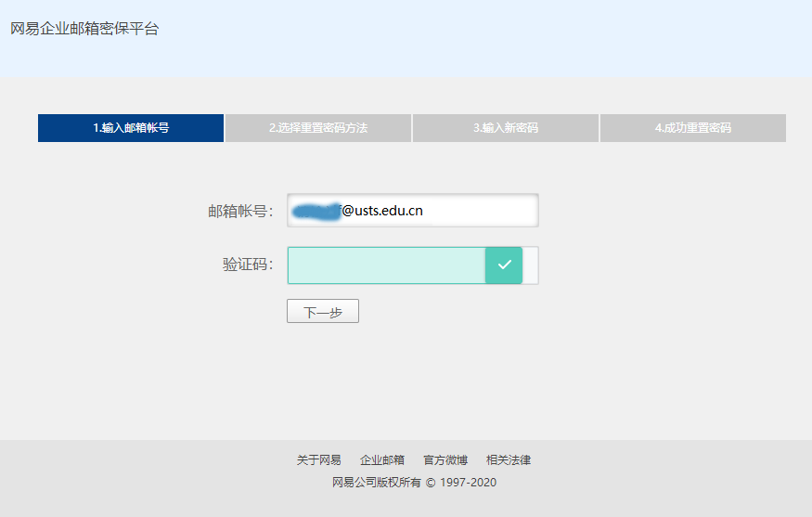812x517 pixels.
Task: Click the 网易公司版权所有 copyright text
Action: pyautogui.click(x=376, y=483)
